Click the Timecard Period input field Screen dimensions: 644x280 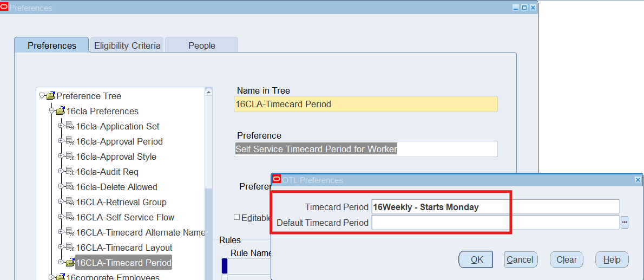pos(495,207)
